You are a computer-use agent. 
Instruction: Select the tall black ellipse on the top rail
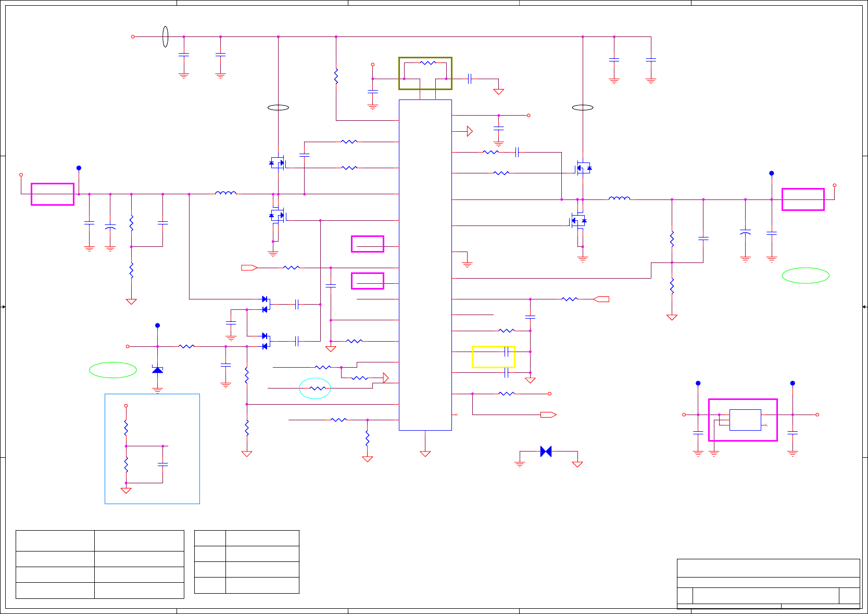pos(165,36)
